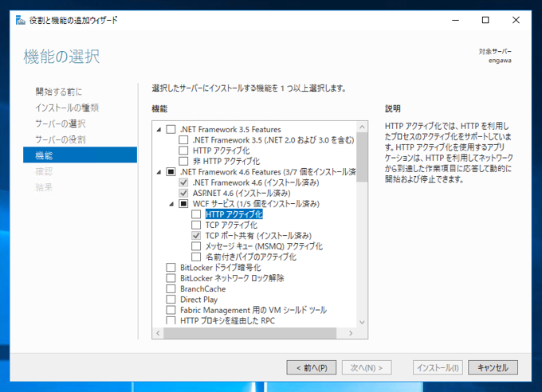Image resolution: width=542 pixels, height=392 pixels.
Task: Check the TCP アクティブ化 box
Action: [x=196, y=225]
